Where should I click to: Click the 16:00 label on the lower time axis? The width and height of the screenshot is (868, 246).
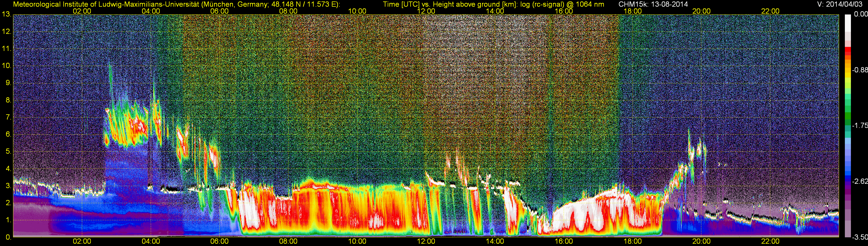click(564, 242)
